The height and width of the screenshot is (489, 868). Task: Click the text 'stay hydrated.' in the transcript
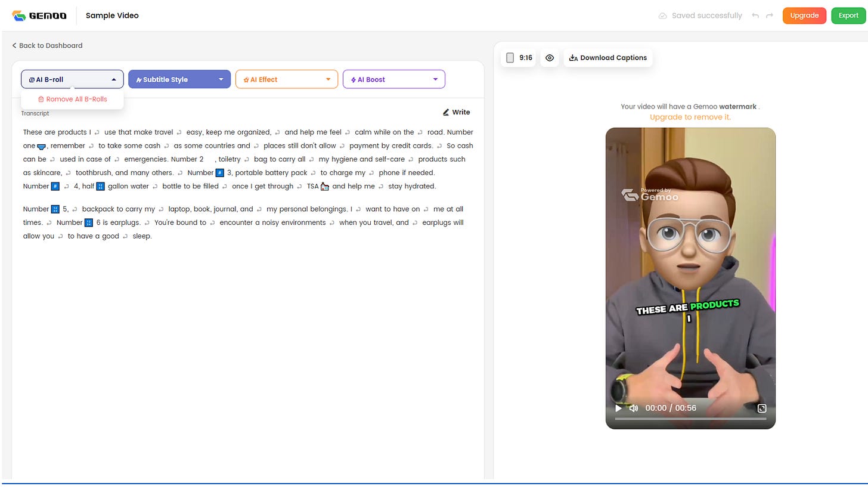pos(412,186)
